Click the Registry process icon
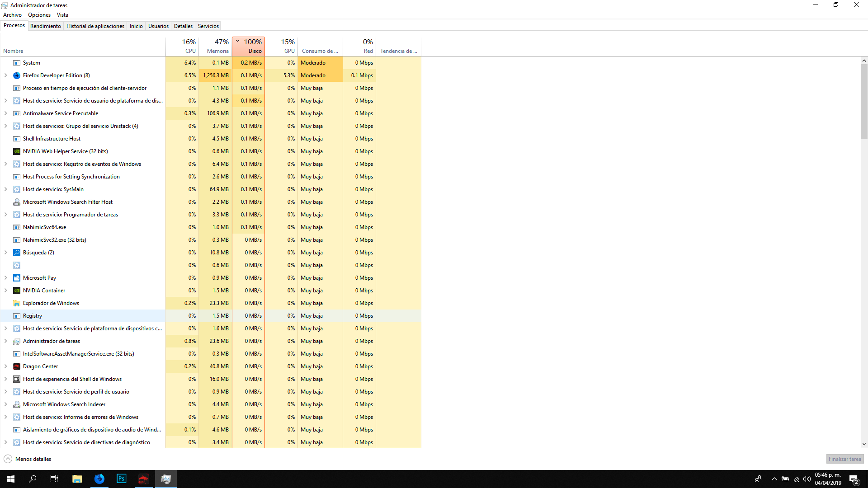868x488 pixels. click(x=17, y=316)
